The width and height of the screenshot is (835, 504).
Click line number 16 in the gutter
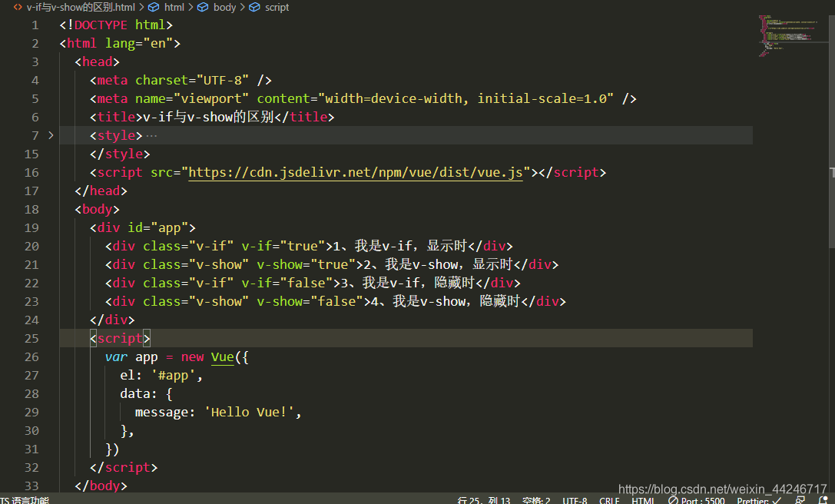point(31,173)
